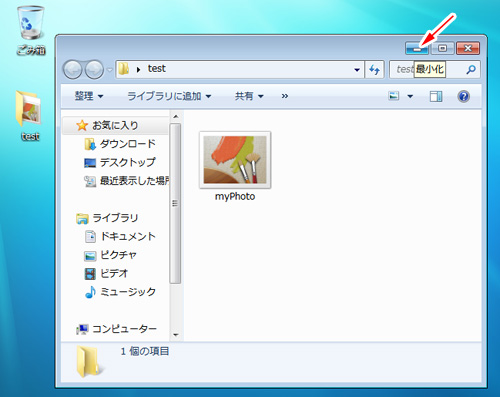Select ライブラリ in the navigation pane
This screenshot has height=397, width=500.
tap(115, 218)
